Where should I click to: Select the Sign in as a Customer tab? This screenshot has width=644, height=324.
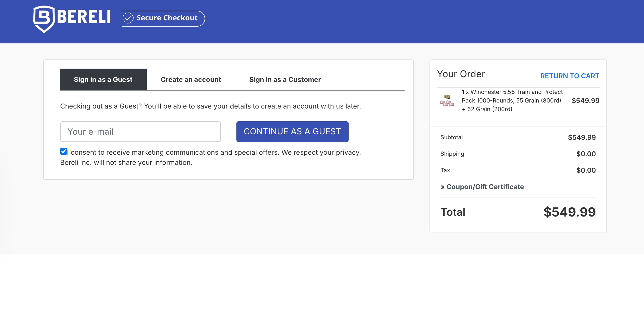tap(285, 80)
